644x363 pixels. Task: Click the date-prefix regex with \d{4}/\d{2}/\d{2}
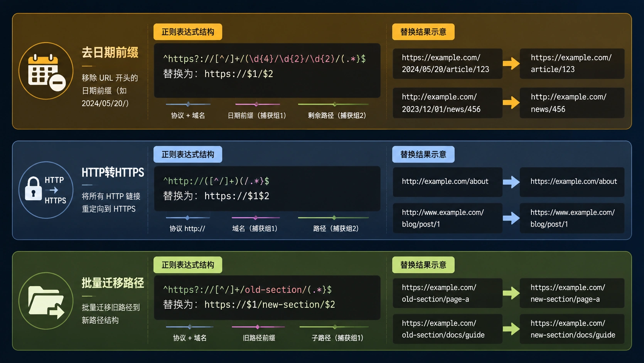pos(265,59)
